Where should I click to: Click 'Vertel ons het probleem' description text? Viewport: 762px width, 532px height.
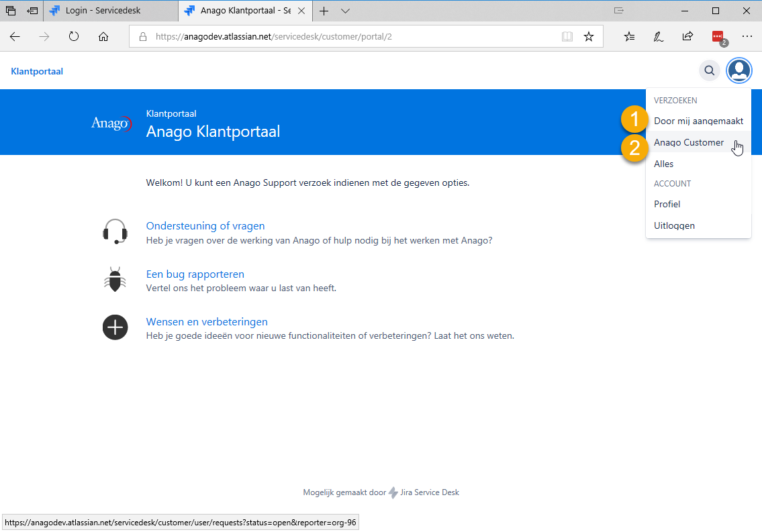[241, 288]
